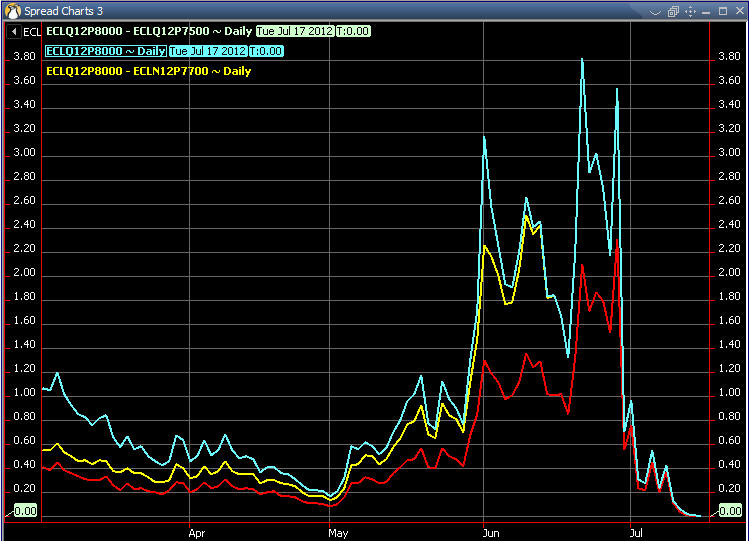
Task: Open the down-chevron title bar menu
Action: pyautogui.click(x=655, y=12)
